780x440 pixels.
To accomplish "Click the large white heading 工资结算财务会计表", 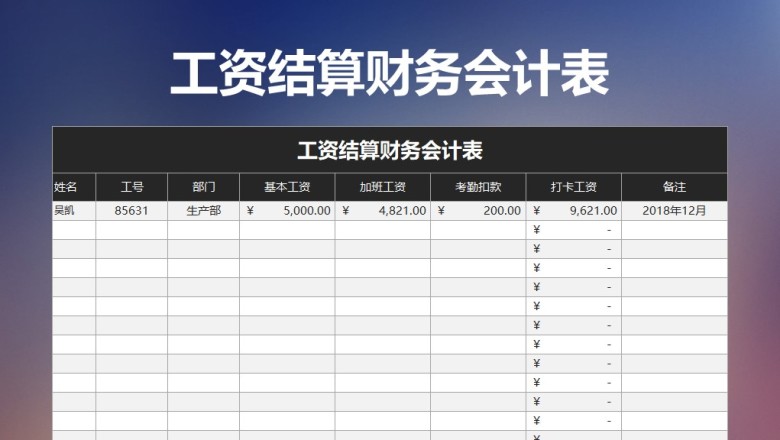I will (390, 73).
